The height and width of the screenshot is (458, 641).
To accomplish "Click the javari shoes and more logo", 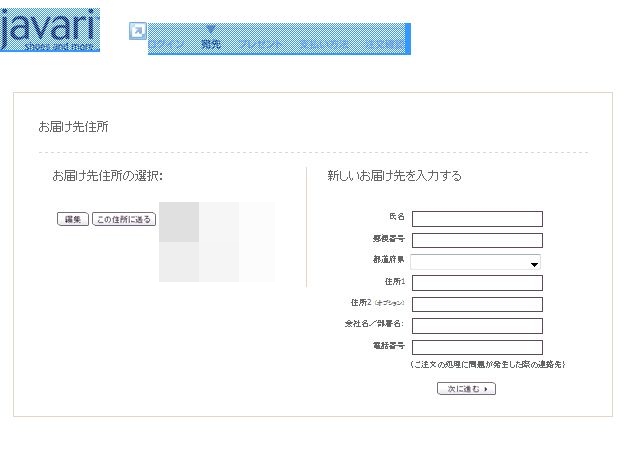I will (49, 30).
